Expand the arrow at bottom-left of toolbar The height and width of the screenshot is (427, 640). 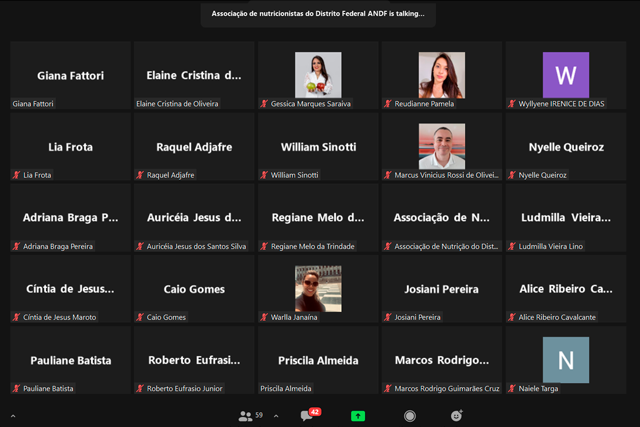click(x=13, y=416)
